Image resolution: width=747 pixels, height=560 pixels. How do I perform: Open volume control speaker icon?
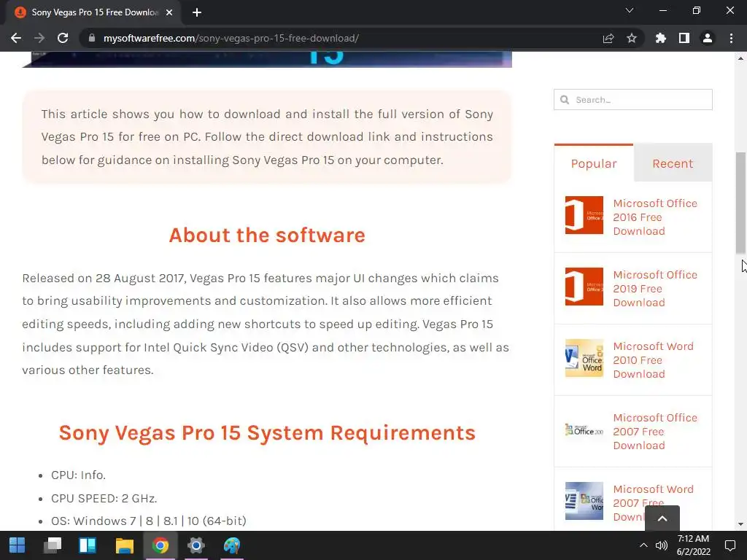(662, 545)
